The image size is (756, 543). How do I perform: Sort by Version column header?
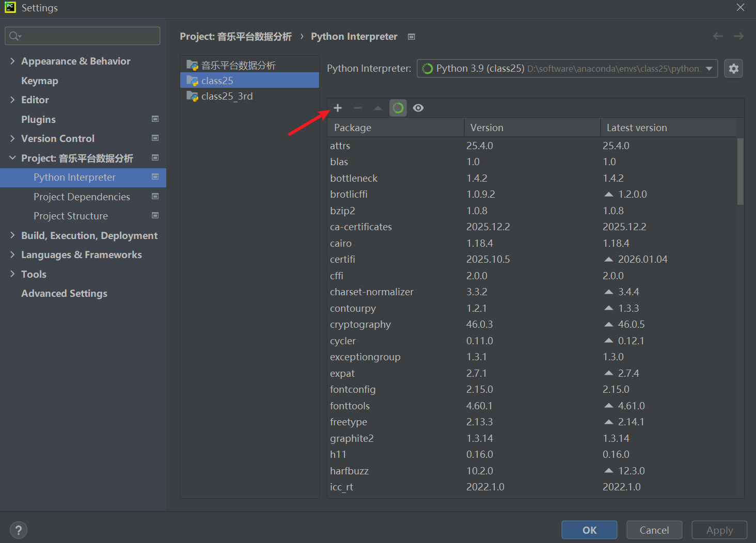pyautogui.click(x=532, y=127)
